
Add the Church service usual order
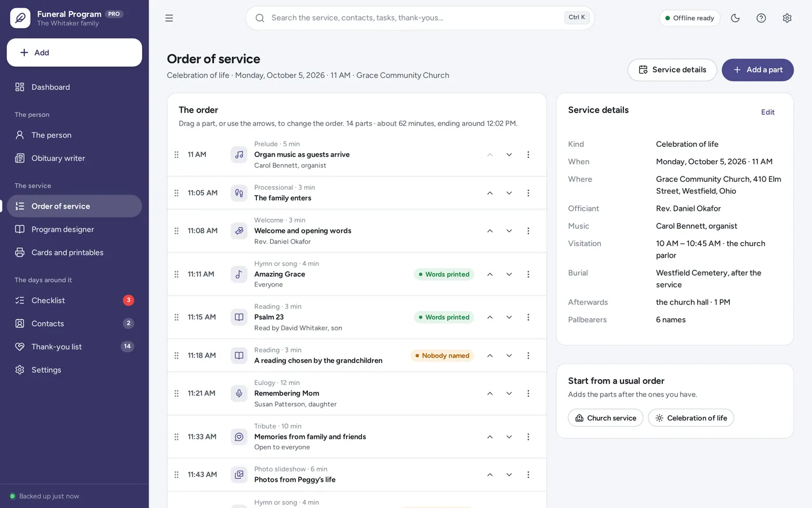(x=606, y=418)
